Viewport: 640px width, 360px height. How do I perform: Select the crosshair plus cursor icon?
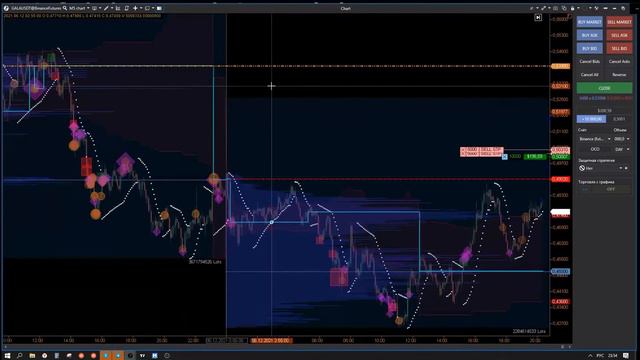click(135, 8)
